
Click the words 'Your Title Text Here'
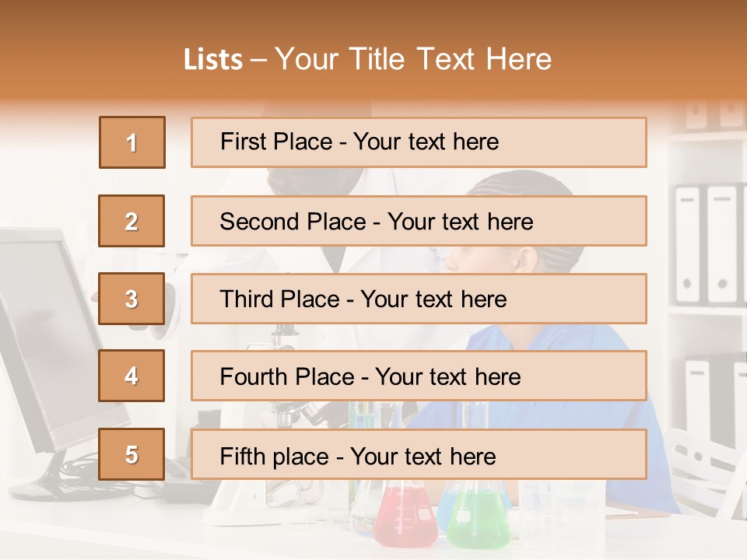point(413,59)
